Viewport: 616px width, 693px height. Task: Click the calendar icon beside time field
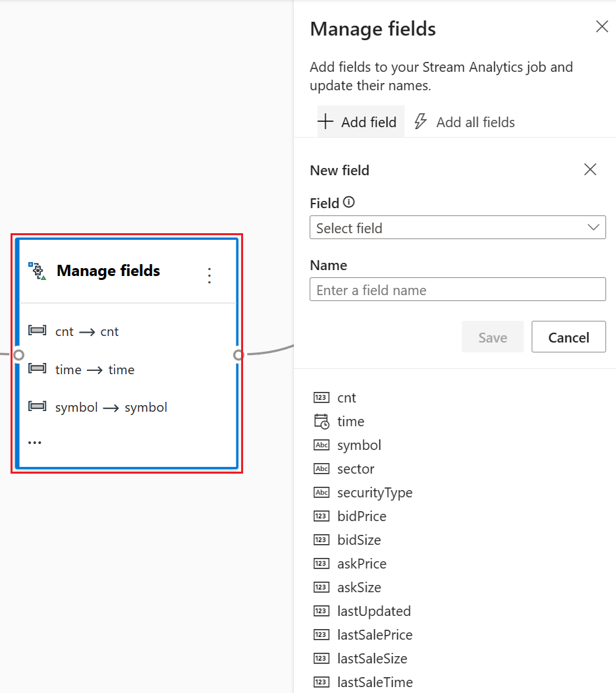coord(322,421)
